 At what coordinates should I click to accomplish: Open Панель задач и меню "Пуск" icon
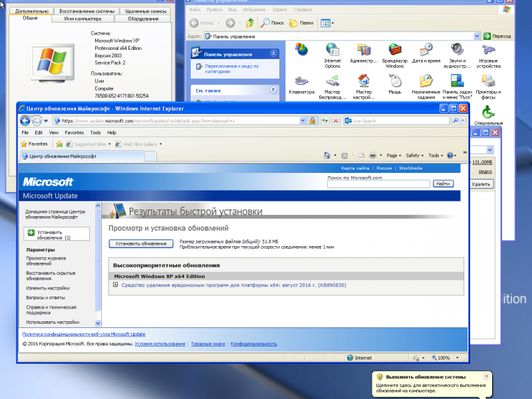[x=457, y=87]
